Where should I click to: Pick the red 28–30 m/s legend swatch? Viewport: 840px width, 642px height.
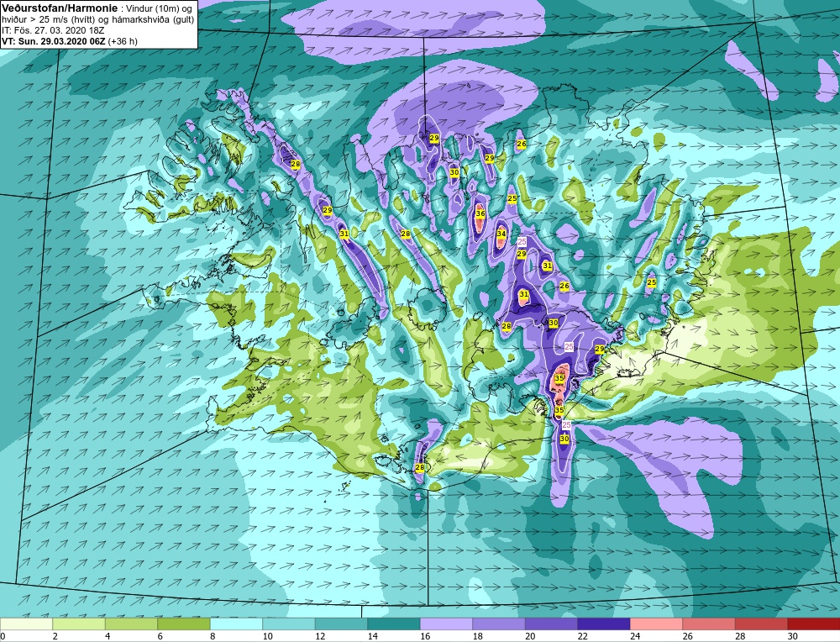click(761, 624)
